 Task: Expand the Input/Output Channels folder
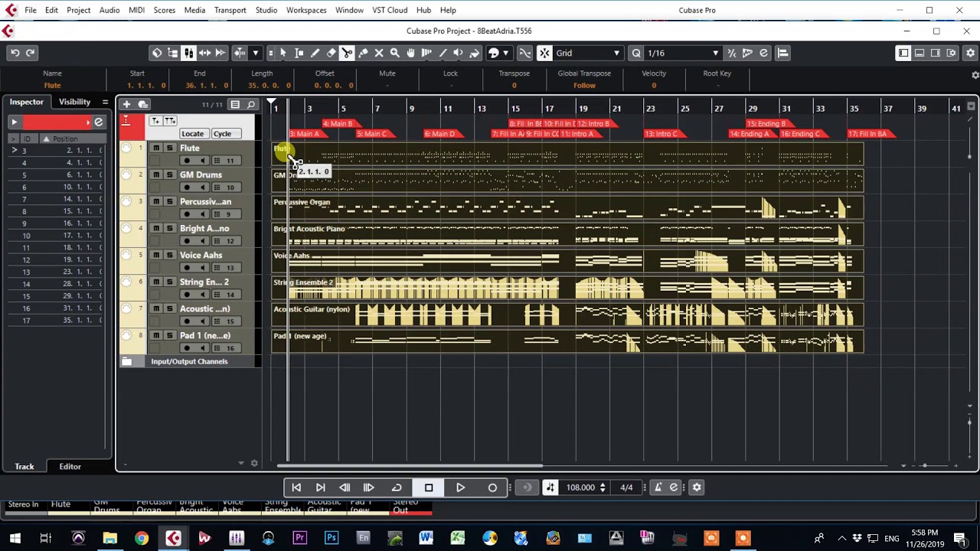[x=127, y=361]
